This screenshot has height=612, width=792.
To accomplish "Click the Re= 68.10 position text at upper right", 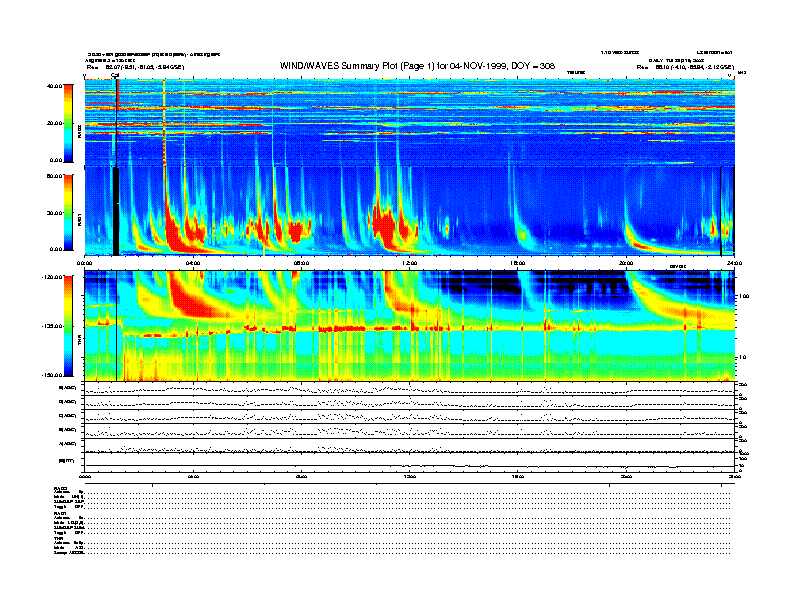I will pos(685,67).
